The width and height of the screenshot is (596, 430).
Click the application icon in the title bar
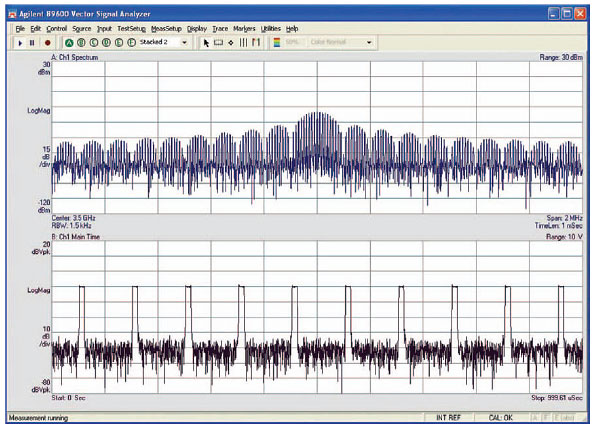tap(13, 14)
